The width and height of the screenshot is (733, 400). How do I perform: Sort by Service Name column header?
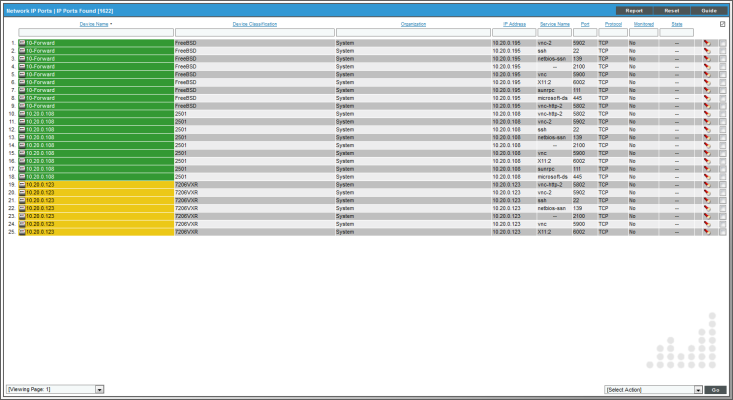coord(555,24)
